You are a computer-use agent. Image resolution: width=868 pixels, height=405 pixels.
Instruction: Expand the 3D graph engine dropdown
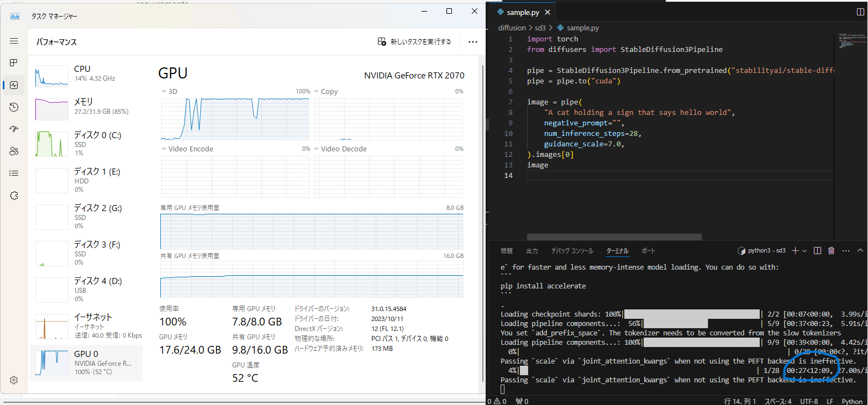164,91
